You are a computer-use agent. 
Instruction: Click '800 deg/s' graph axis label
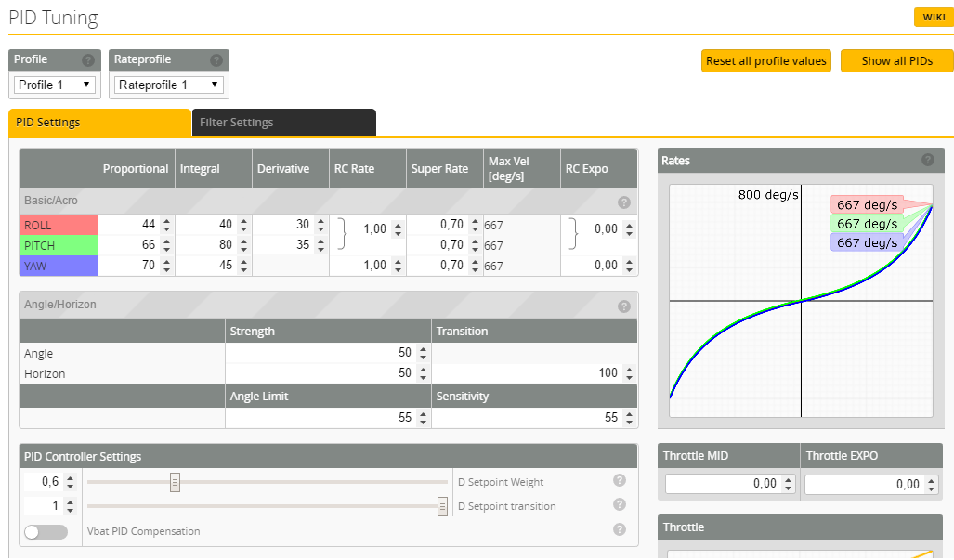click(768, 195)
